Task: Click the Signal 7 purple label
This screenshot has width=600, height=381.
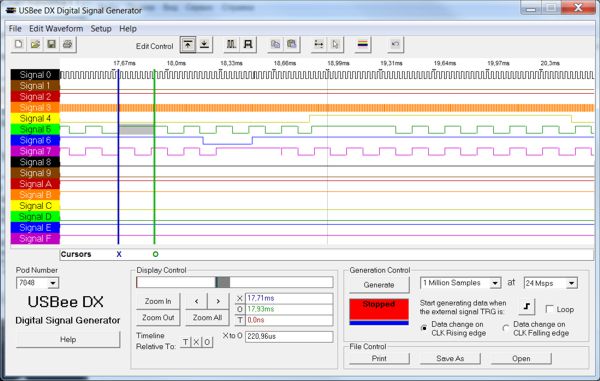Action: tap(35, 151)
